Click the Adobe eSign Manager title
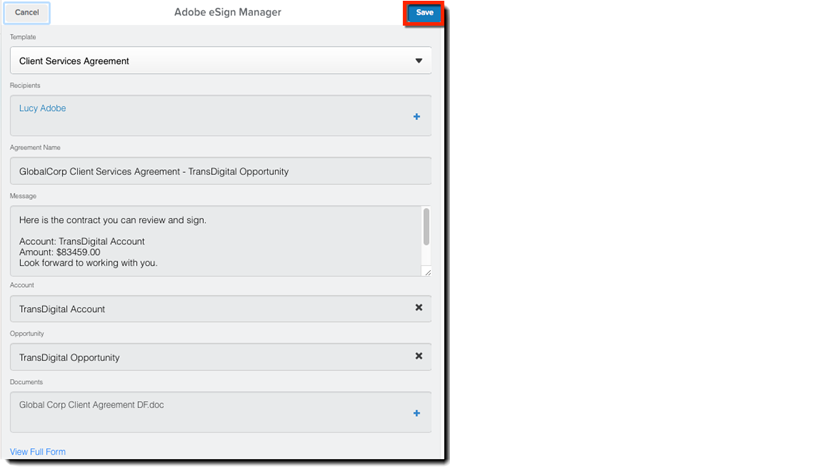Screen dimensions: 823x468 [227, 12]
